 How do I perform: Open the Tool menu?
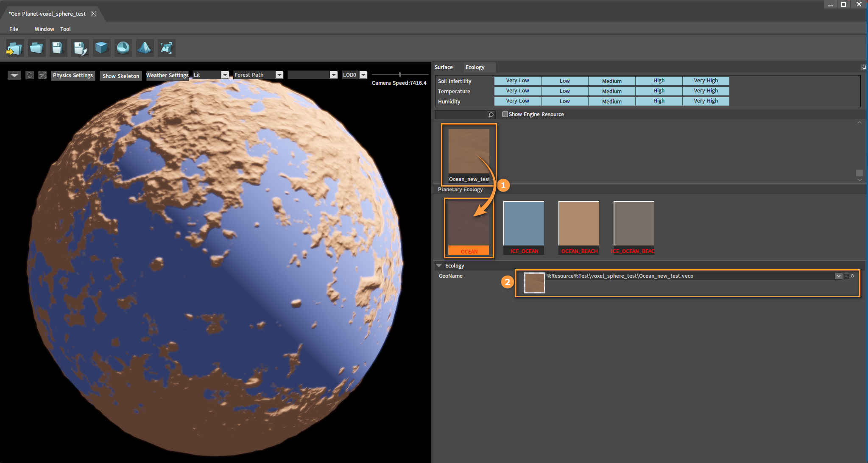tap(65, 29)
